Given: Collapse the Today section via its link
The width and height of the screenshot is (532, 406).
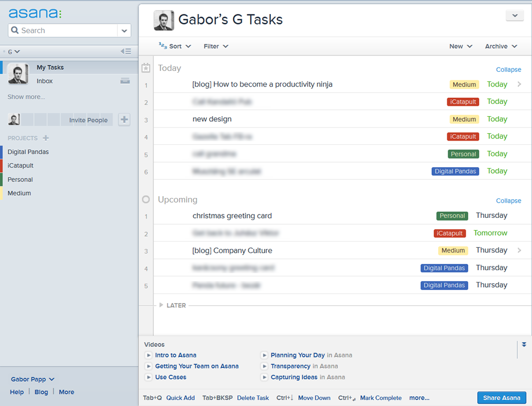Looking at the screenshot, I should click(508, 69).
